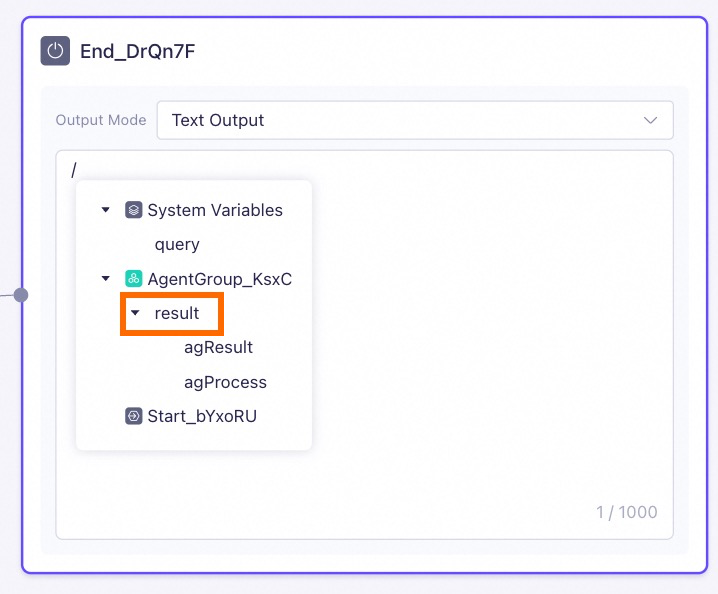718x594 pixels.
Task: Collapse the AgentGroup_KsxC tree arrow
Action: click(x=106, y=278)
